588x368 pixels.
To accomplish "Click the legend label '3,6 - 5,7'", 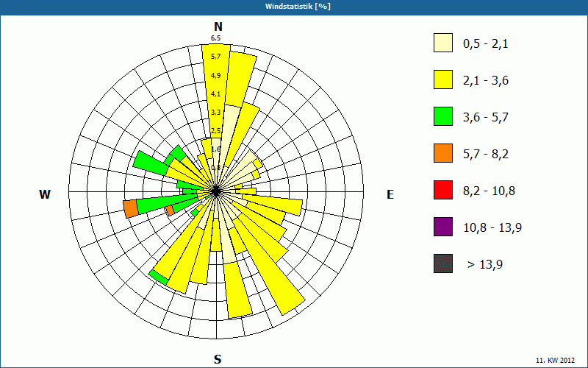I will [486, 118].
